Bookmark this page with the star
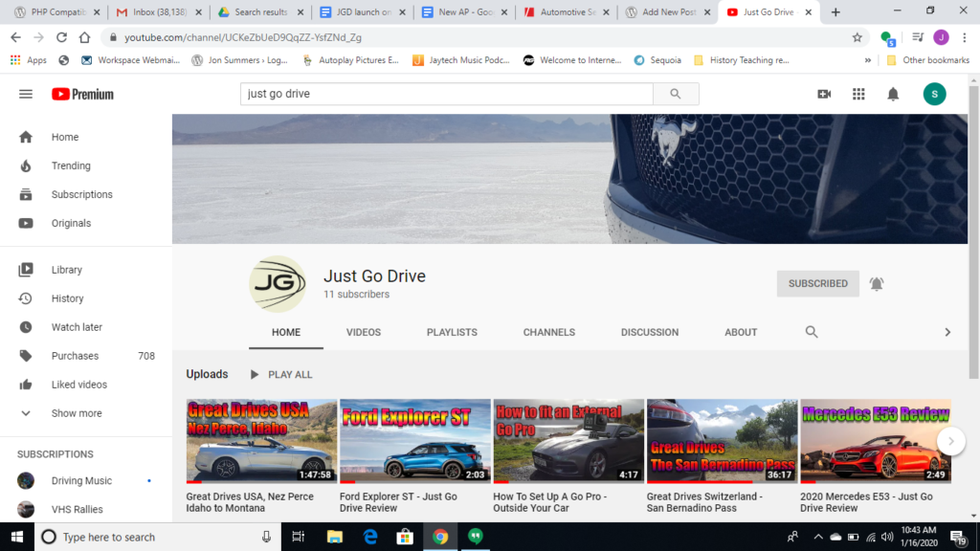 tap(857, 37)
